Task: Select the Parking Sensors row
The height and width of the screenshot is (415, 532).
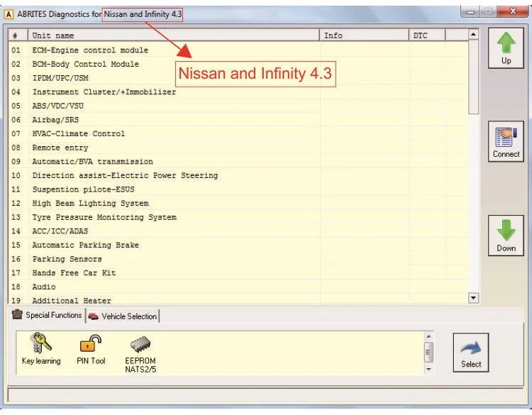Action: coord(238,259)
